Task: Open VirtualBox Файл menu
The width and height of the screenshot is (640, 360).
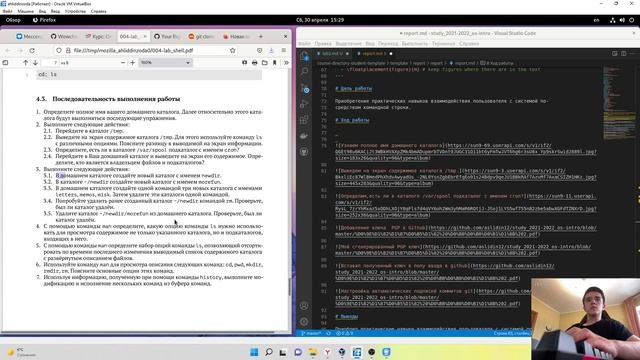Action: (7, 11)
